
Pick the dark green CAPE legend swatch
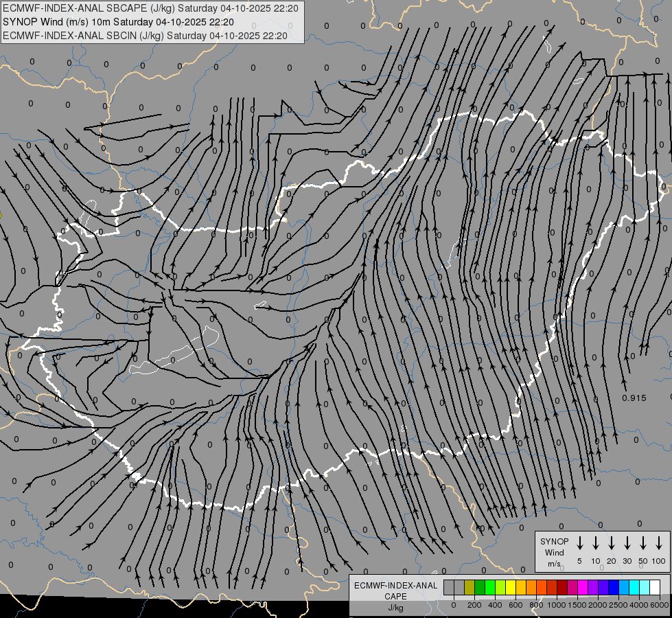[x=480, y=587]
